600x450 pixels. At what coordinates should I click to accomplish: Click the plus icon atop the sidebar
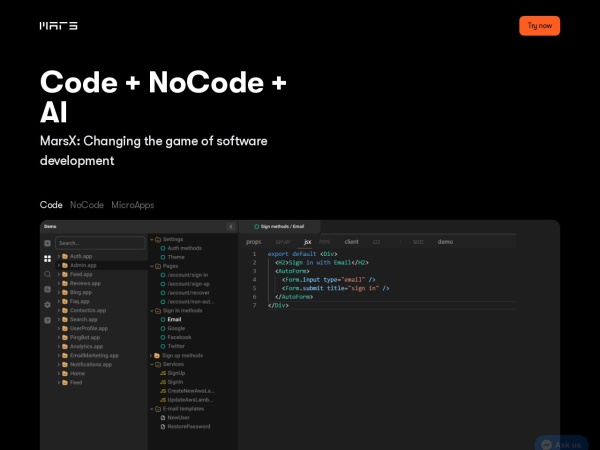tap(47, 243)
